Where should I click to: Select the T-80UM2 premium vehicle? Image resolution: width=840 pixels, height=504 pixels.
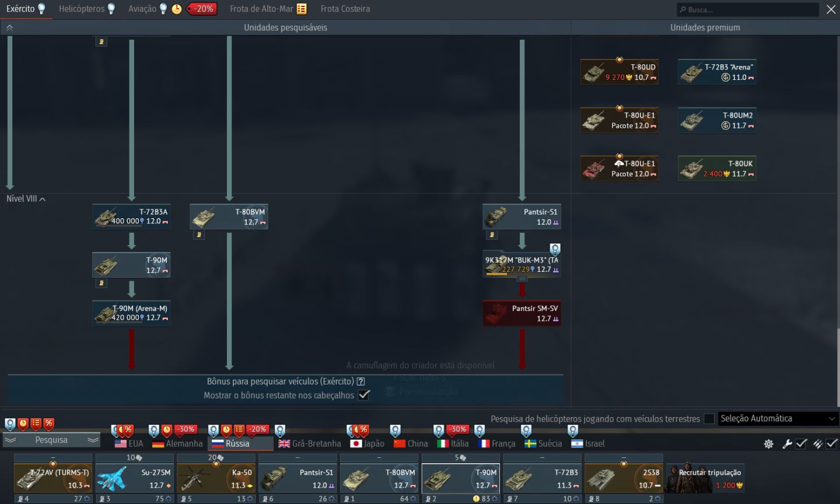717,120
